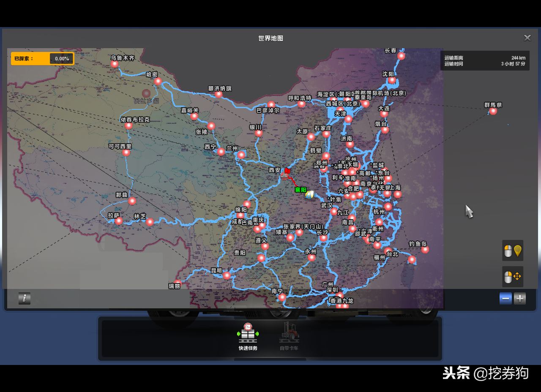Click the 林芝 city marker
The height and width of the screenshot is (392, 541).
click(x=150, y=222)
